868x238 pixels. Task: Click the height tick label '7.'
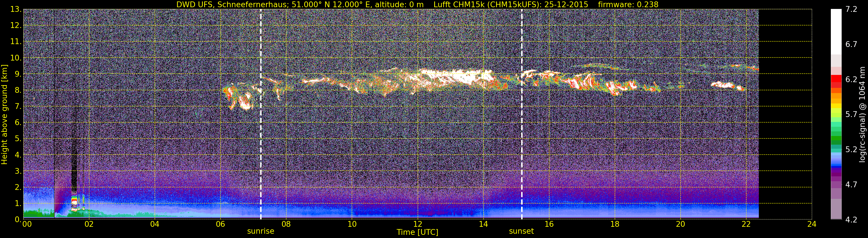tap(18, 106)
